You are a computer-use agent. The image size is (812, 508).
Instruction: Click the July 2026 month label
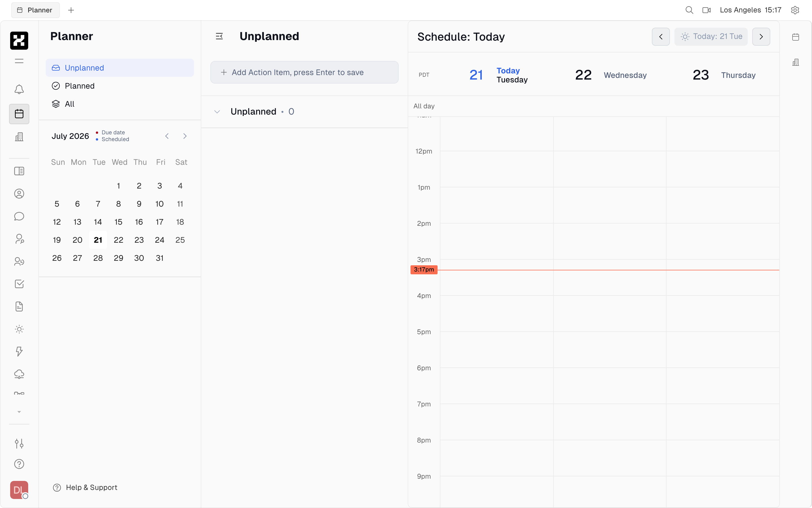click(x=70, y=136)
